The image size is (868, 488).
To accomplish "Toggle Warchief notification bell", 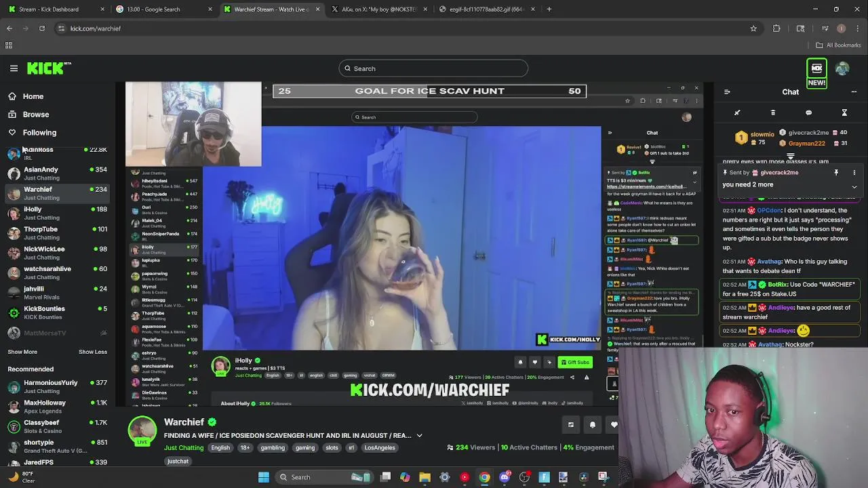I will 593,425.
